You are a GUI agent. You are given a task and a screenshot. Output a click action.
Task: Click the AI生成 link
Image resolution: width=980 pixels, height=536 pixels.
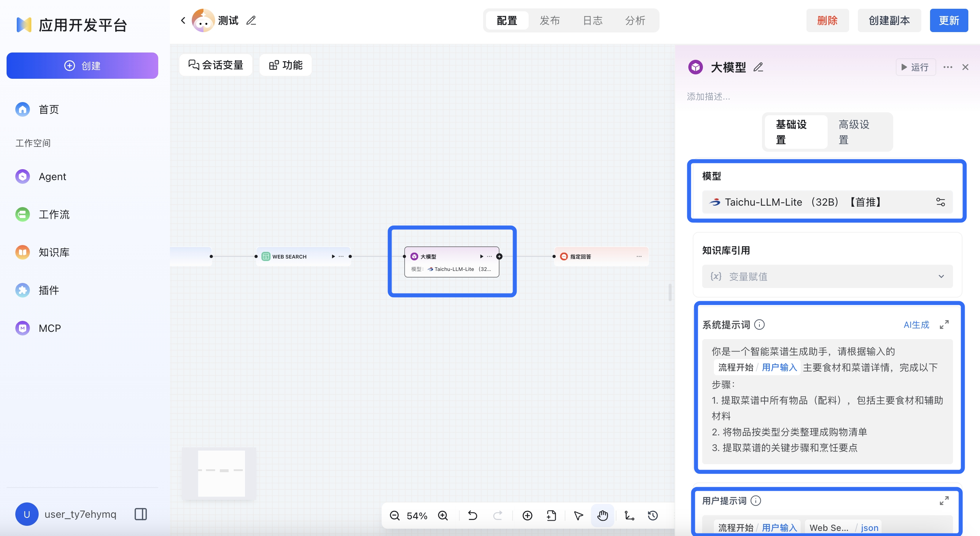click(917, 324)
